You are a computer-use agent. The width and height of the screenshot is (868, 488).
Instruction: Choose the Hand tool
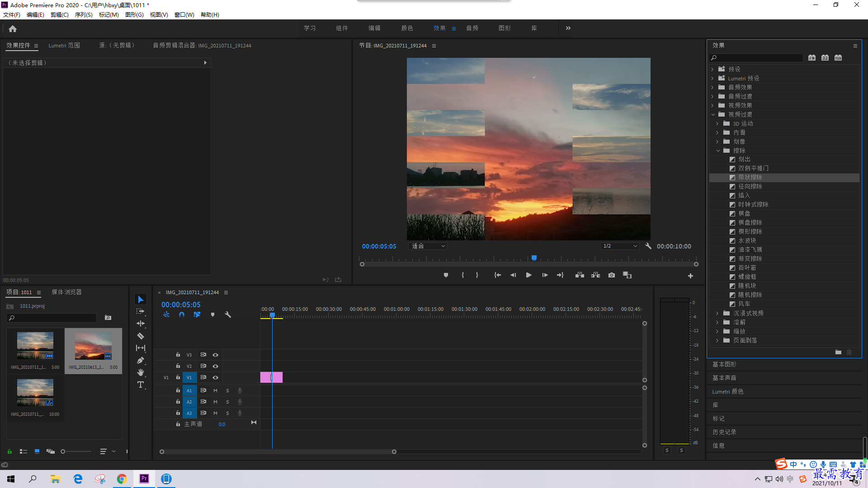tap(141, 372)
